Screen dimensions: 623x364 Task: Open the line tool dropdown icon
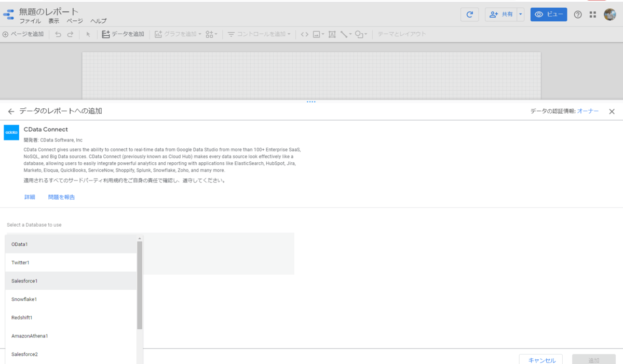pyautogui.click(x=346, y=34)
